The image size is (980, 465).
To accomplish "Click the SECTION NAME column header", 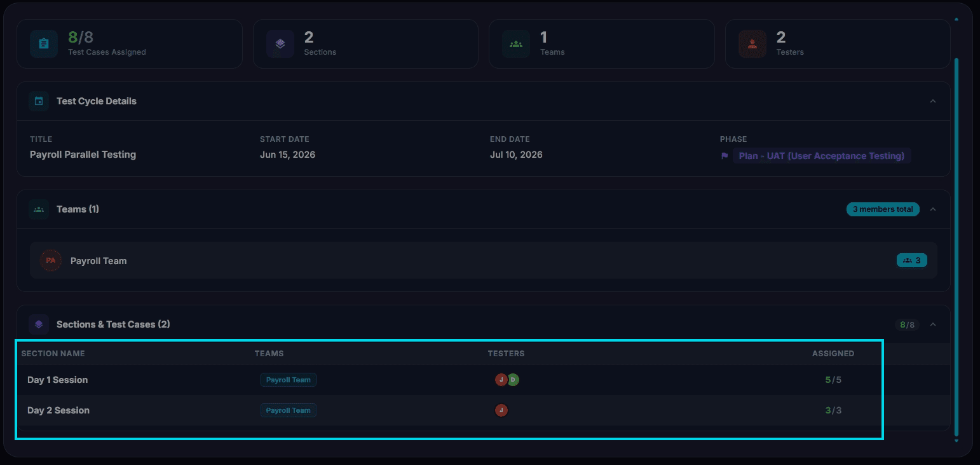I will coord(53,354).
